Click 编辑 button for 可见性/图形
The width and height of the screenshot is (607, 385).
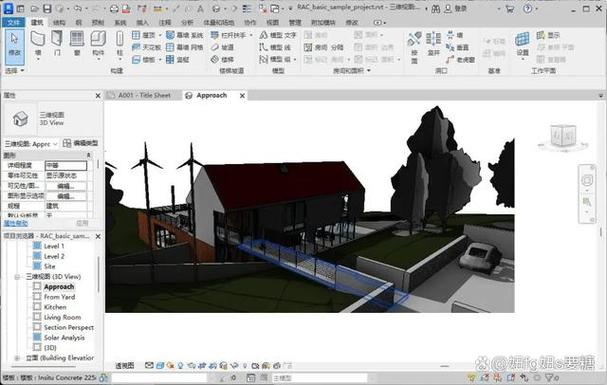(x=66, y=186)
